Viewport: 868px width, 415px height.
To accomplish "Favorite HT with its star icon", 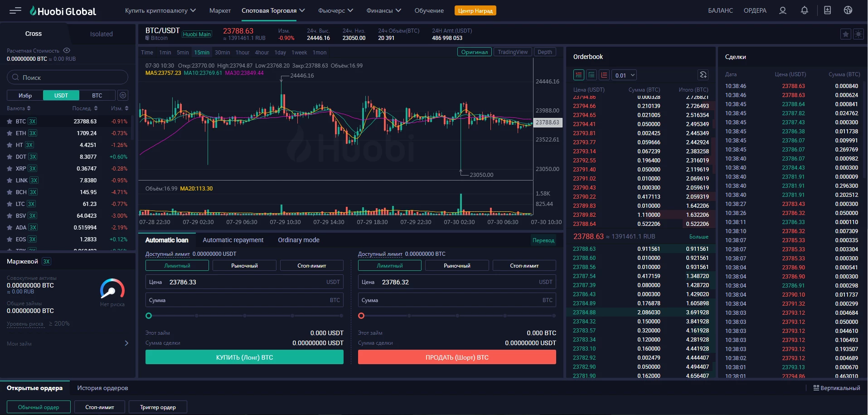I will point(10,145).
